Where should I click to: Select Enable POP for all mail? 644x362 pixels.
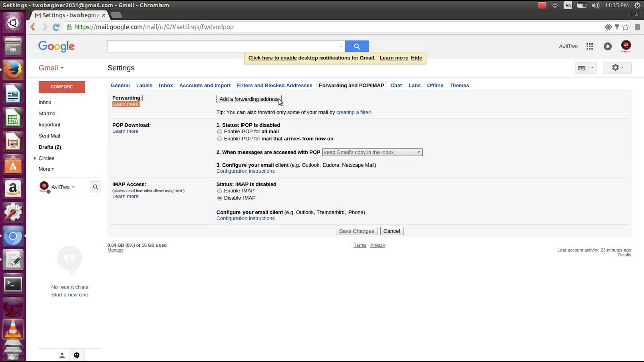point(219,132)
